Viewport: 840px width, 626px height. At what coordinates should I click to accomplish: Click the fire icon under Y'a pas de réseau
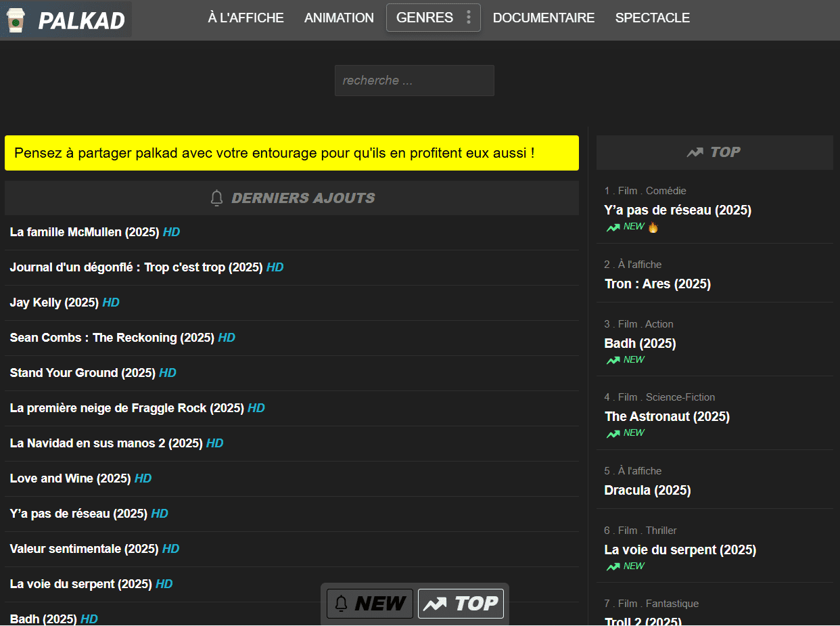tap(653, 227)
